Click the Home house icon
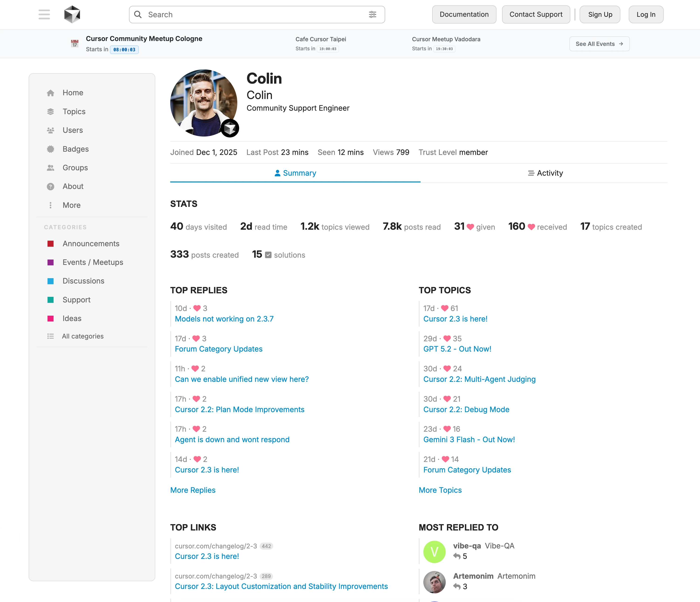 pyautogui.click(x=51, y=93)
